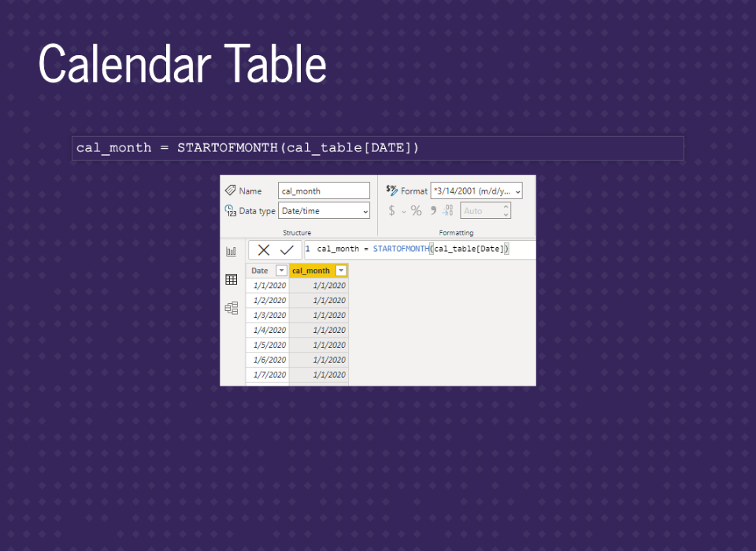
Task: Click the Name field containing cal_month
Action: point(324,190)
